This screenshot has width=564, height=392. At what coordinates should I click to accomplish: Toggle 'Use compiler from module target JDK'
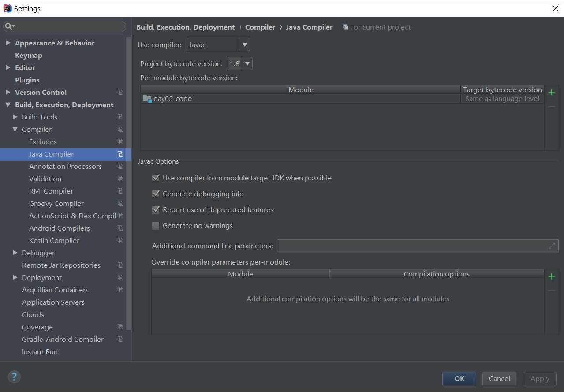(x=156, y=178)
